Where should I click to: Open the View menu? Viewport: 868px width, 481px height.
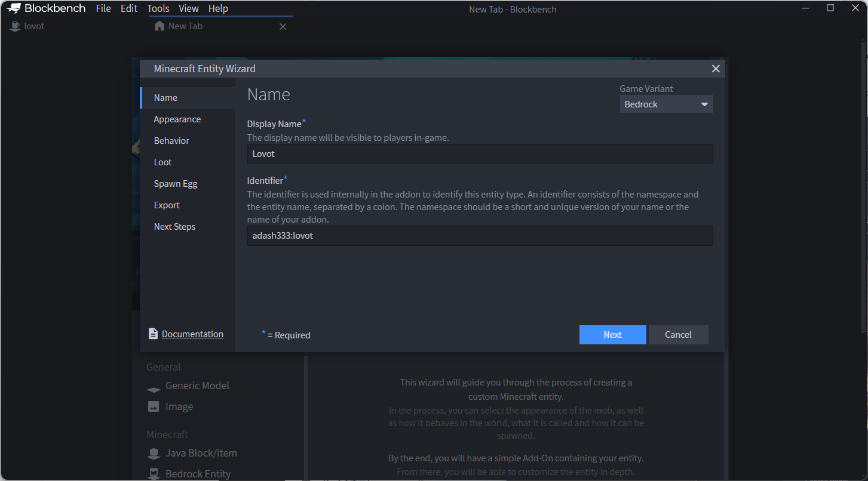(189, 8)
